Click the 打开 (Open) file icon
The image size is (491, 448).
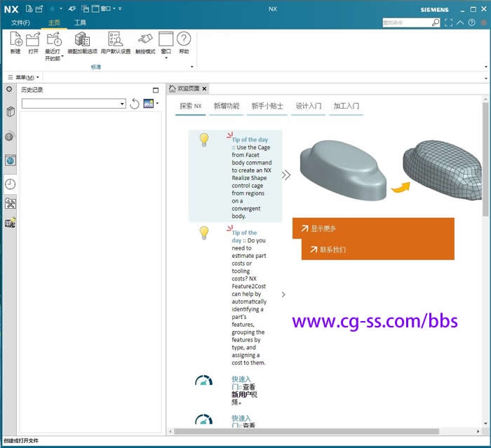(33, 41)
